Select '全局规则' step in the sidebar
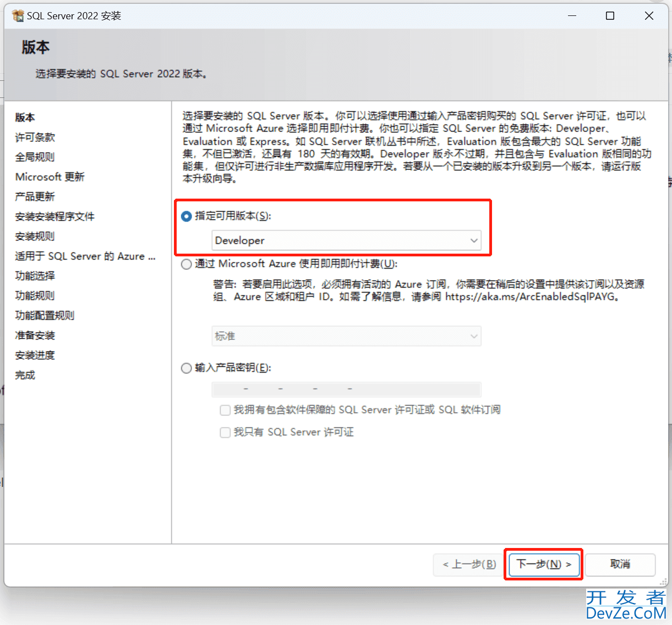Viewport: 672px width, 625px height. tap(35, 157)
